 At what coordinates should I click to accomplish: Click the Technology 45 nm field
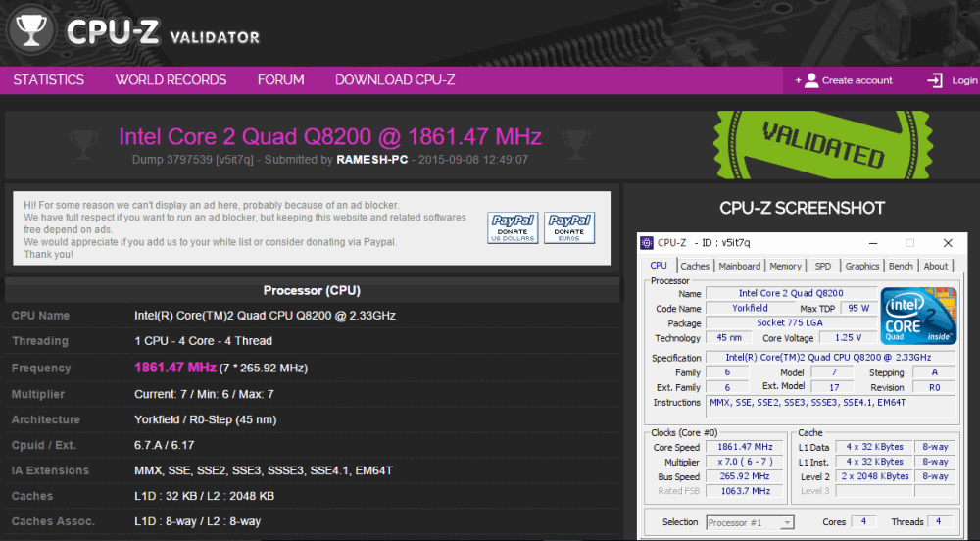729,338
